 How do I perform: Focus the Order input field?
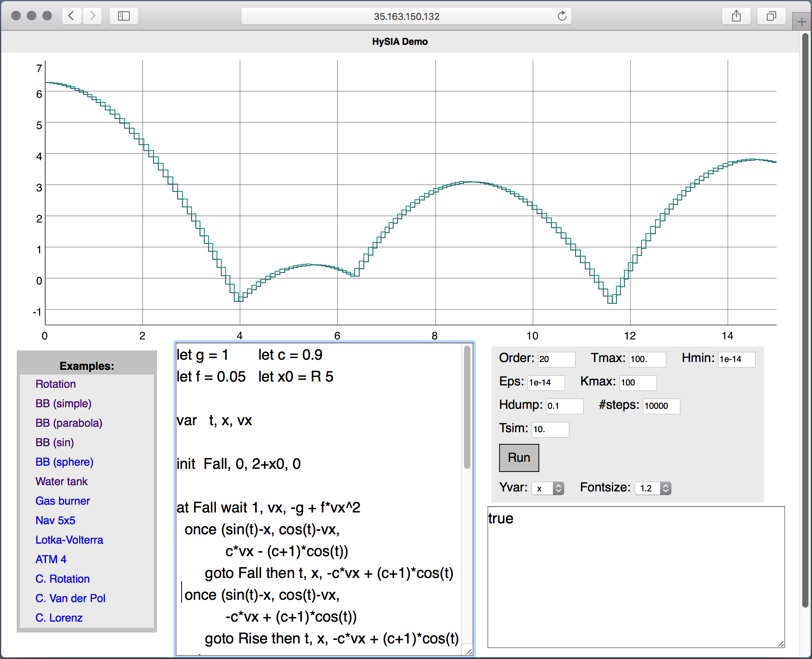pyautogui.click(x=556, y=359)
